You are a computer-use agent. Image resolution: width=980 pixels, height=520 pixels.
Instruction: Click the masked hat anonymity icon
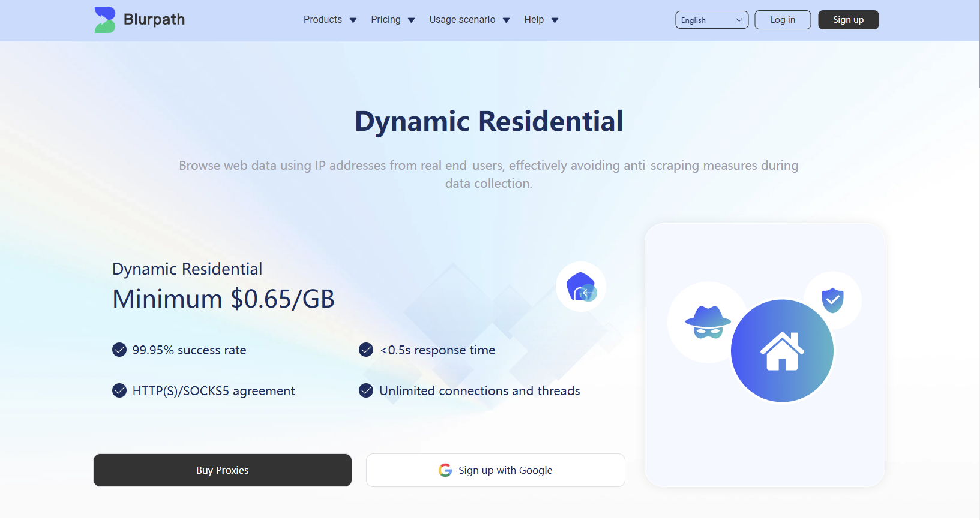coord(708,323)
